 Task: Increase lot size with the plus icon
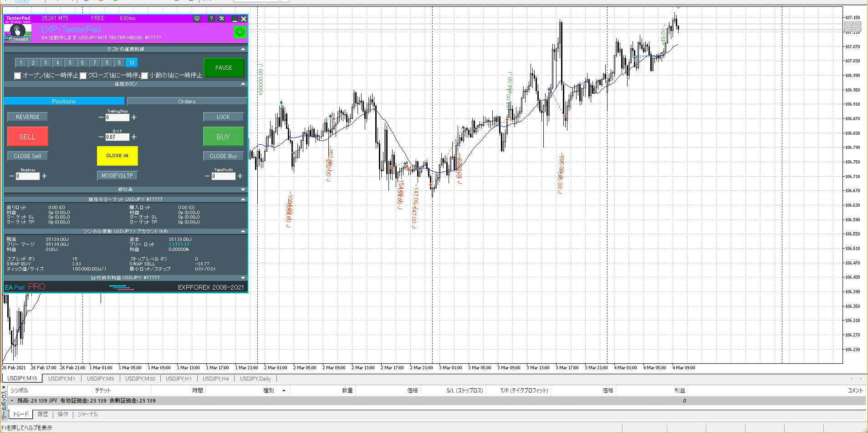tap(134, 137)
